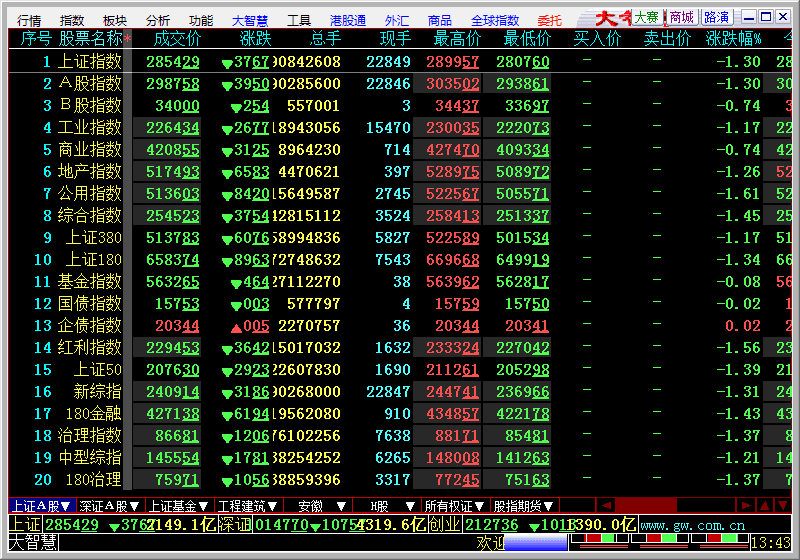The width and height of the screenshot is (800, 560).
Task: Select the 180金融 row
Action: click(400, 413)
